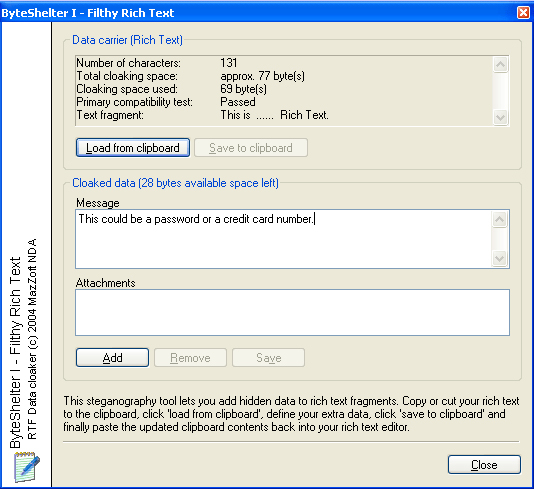
Task: Click the Number of characters row
Action: coord(157,63)
